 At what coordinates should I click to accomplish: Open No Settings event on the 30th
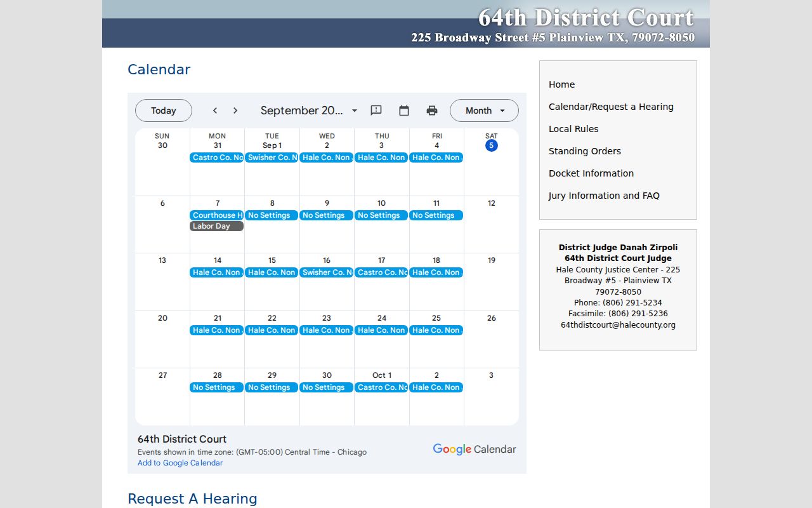[x=327, y=387]
